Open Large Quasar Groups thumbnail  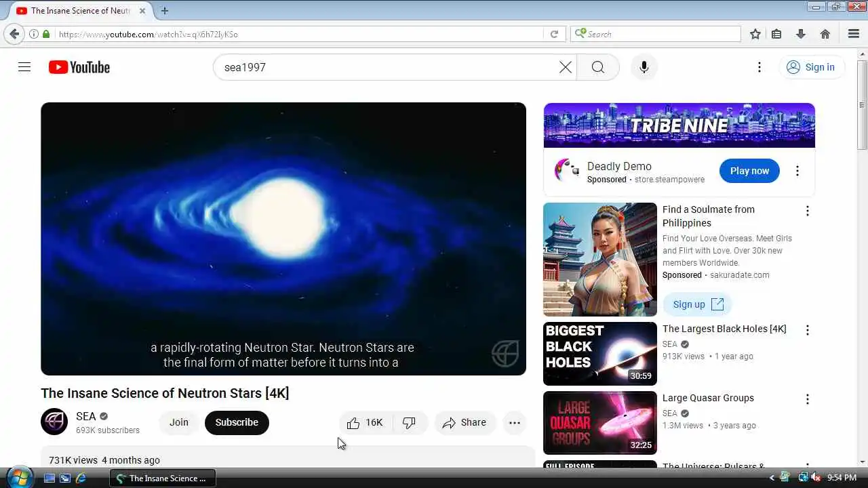pos(600,423)
